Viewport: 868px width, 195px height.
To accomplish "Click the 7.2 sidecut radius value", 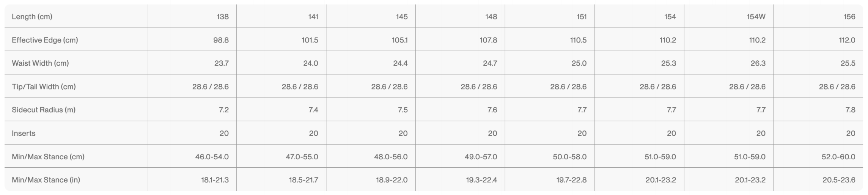I will (x=223, y=110).
